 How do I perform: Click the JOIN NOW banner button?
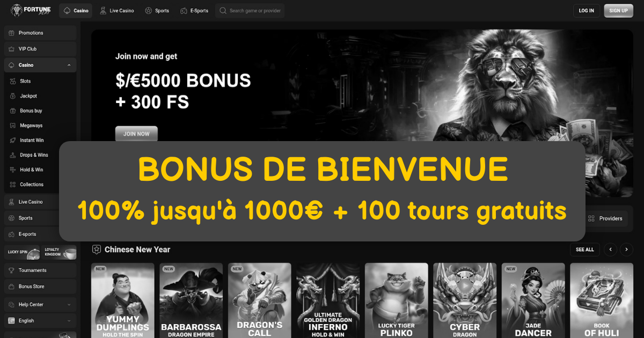(136, 134)
